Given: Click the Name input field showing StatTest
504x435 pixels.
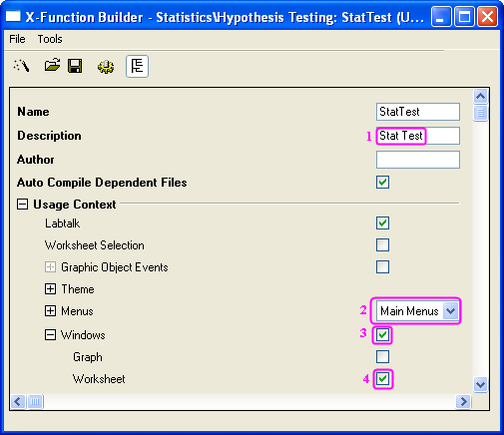Looking at the screenshot, I should tap(418, 112).
